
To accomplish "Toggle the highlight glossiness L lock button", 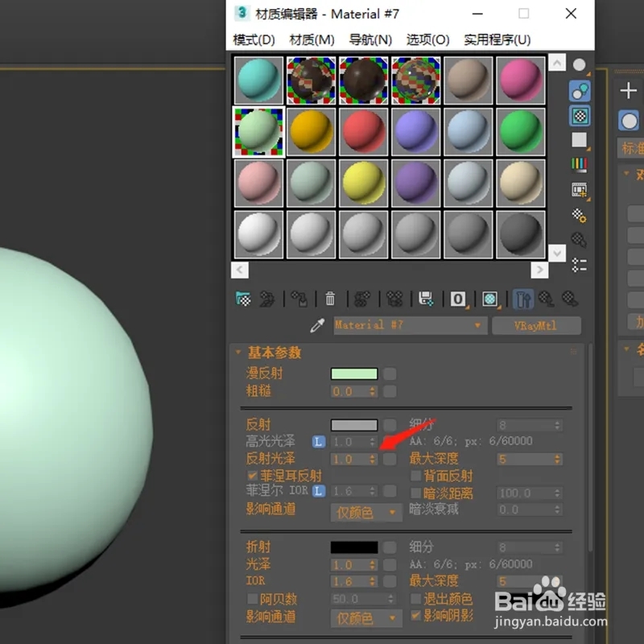I will (319, 442).
